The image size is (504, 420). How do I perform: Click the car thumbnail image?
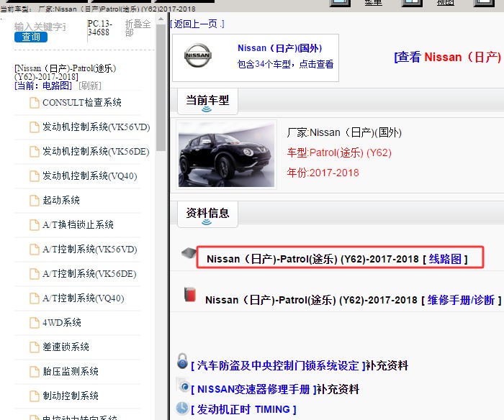point(226,155)
